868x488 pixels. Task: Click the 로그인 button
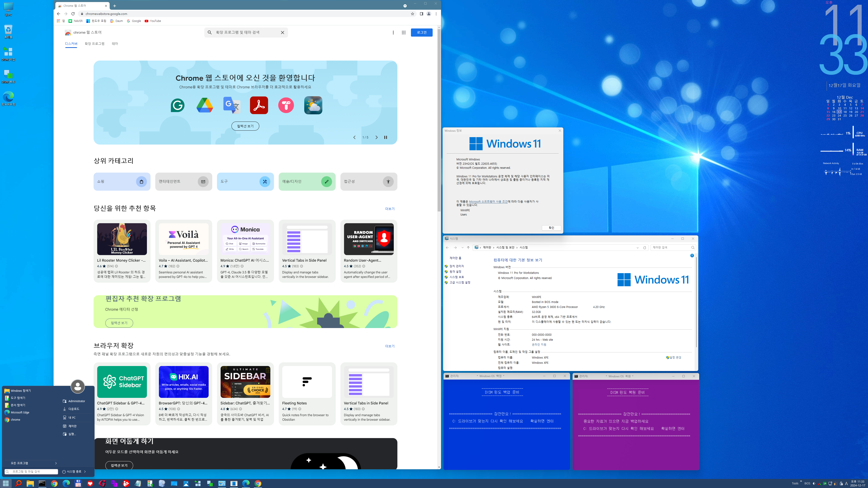422,33
